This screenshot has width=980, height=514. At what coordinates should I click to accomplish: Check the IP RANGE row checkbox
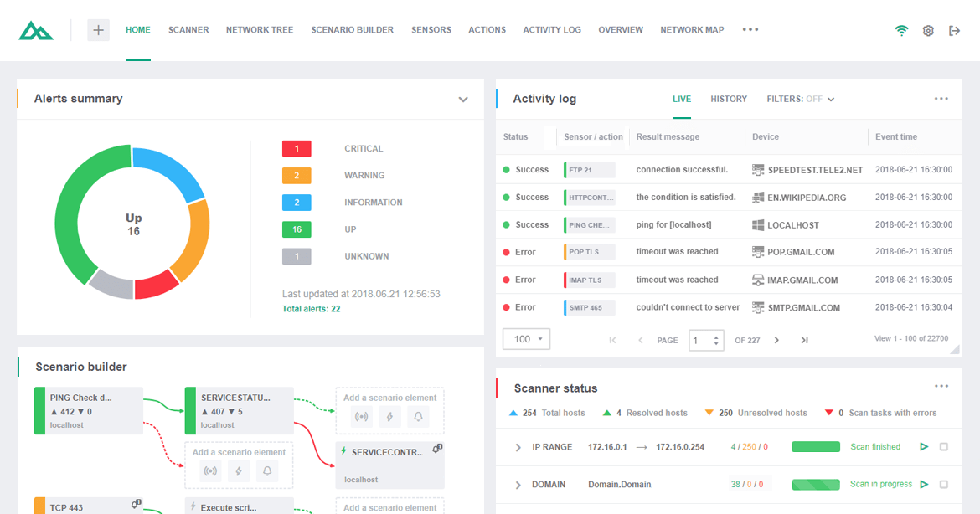coord(944,446)
